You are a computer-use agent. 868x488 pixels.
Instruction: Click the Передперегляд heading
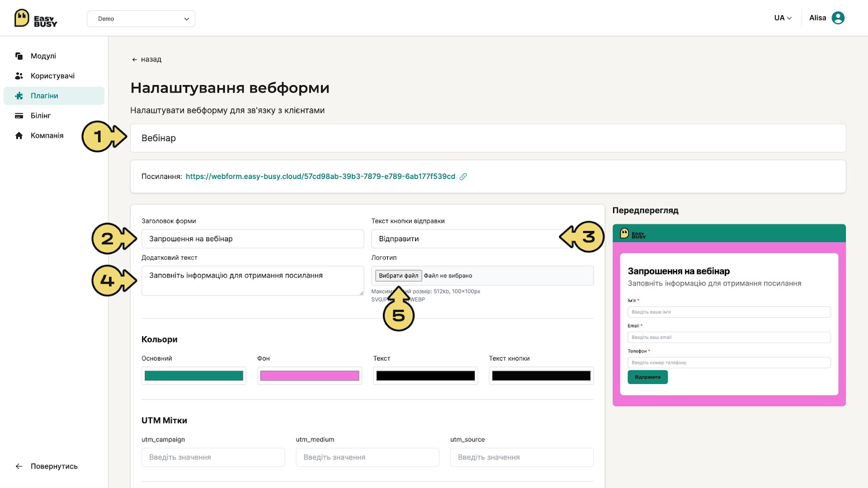click(646, 210)
